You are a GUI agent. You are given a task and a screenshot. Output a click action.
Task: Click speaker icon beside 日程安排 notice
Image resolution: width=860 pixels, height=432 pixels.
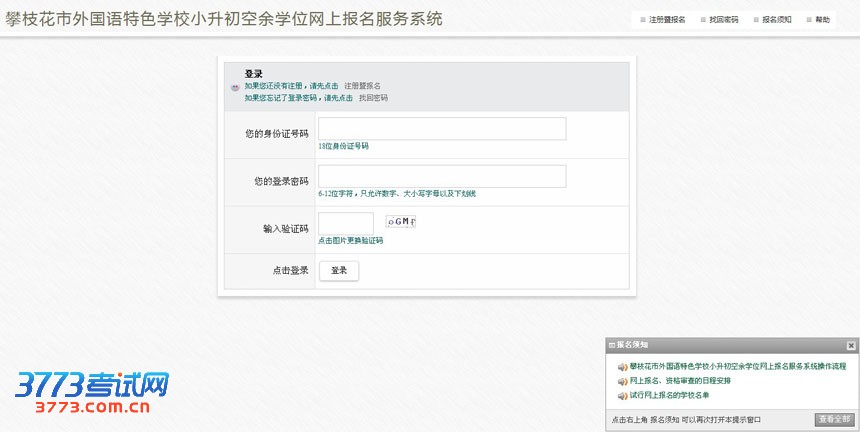[622, 381]
